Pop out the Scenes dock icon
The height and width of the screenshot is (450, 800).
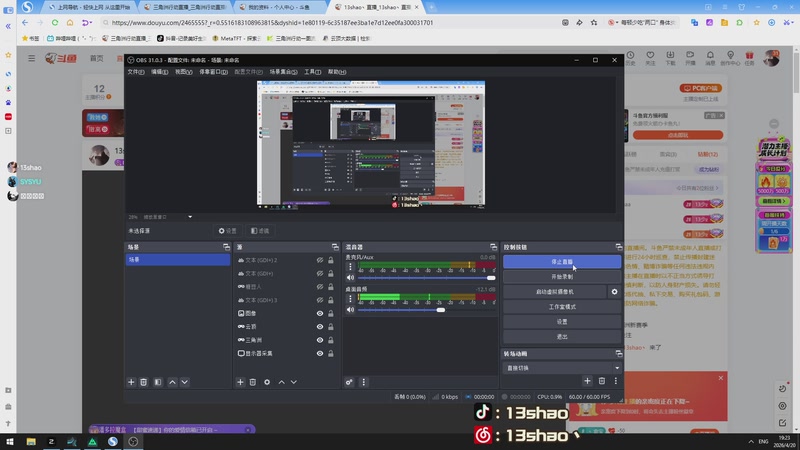click(226, 247)
